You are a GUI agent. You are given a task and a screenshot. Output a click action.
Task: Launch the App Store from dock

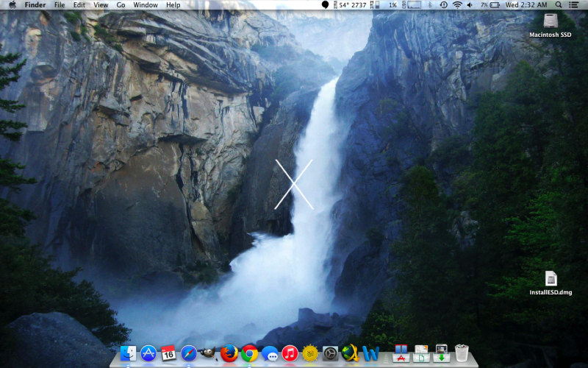[148, 353]
